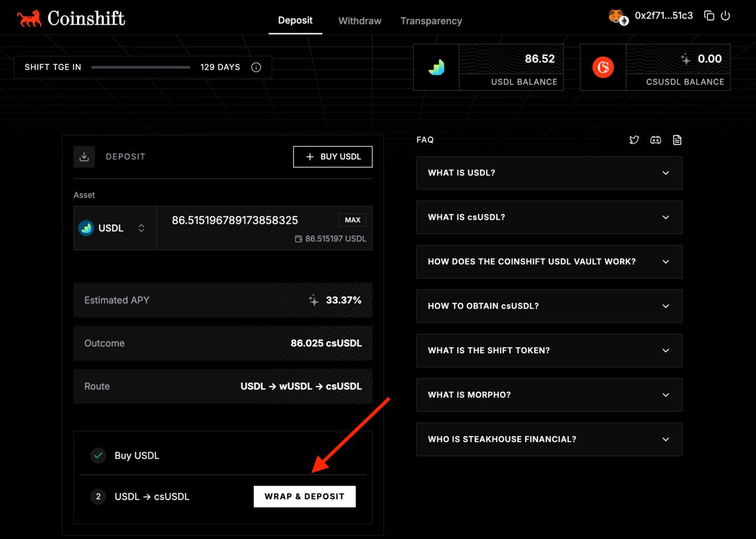Click the sparkle icon in CSUSDL balance
Image resolution: width=756 pixels, height=539 pixels.
click(686, 58)
